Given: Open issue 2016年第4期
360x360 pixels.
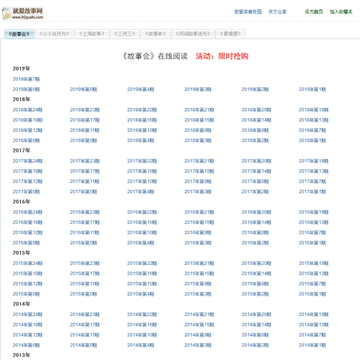Looking at the screenshot, I should [x=141, y=243].
